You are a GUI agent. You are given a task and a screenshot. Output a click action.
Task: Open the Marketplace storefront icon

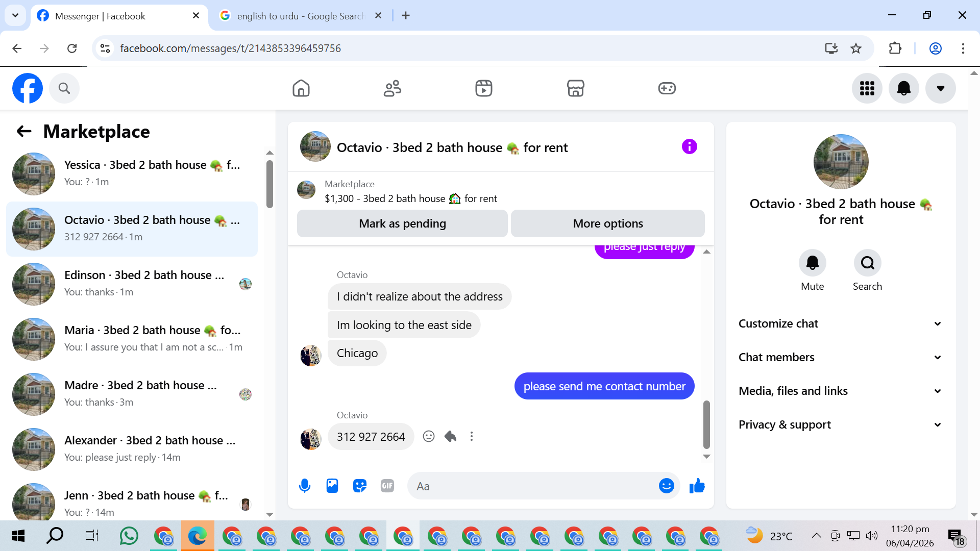[x=576, y=88]
